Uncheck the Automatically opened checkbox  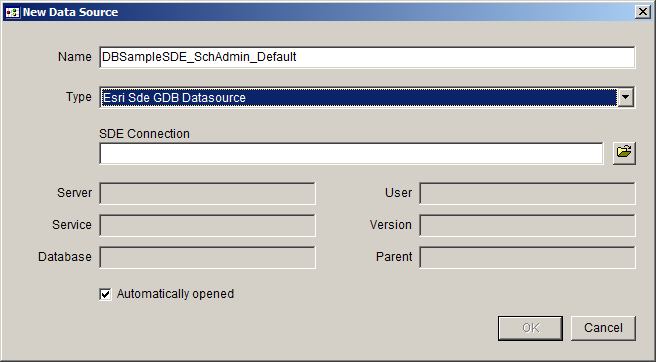point(105,294)
